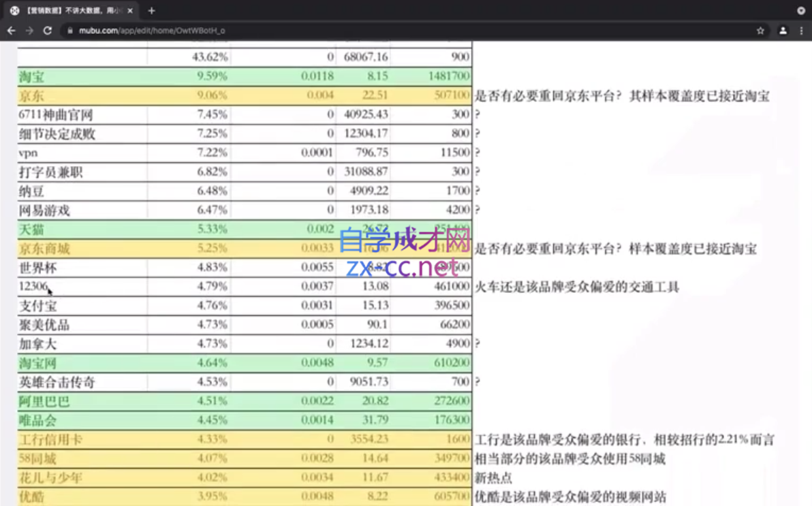Click the 507100 cell in 京东 row

[431, 95]
